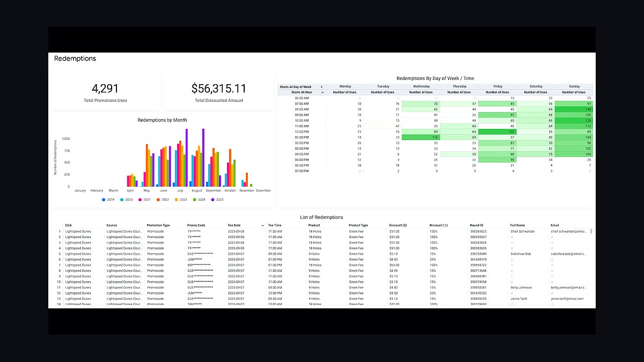Click the Jamie Tartt full name cell
644x362 pixels.
pos(518,299)
